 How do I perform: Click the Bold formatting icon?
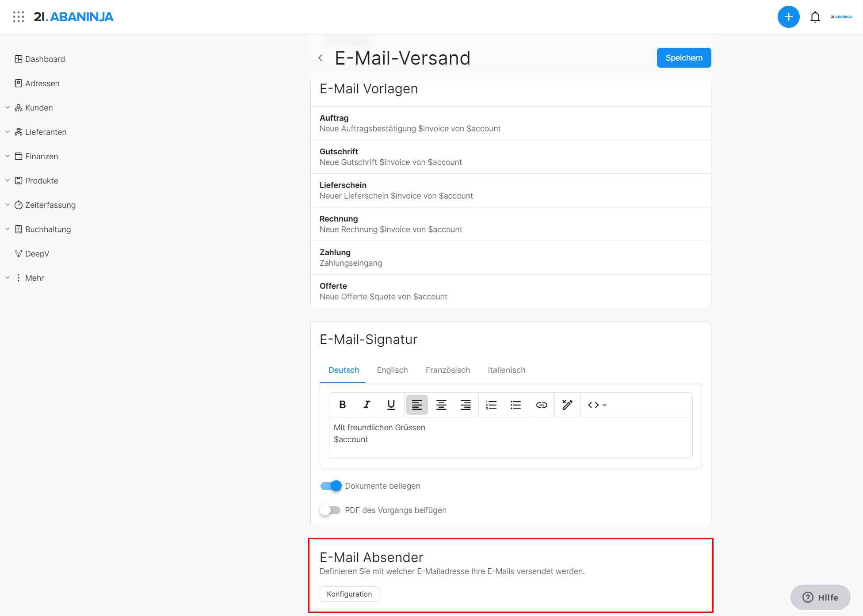tap(342, 405)
